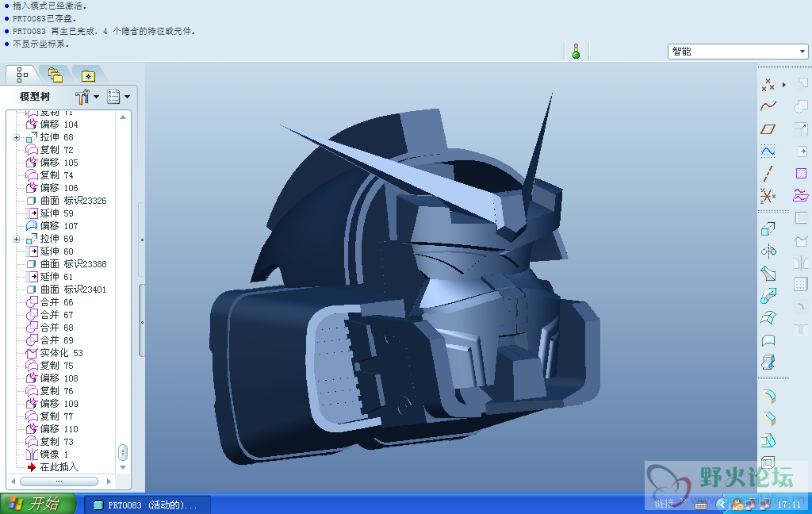Click the Pattern grid tool icon
812x514 pixels.
(x=801, y=284)
